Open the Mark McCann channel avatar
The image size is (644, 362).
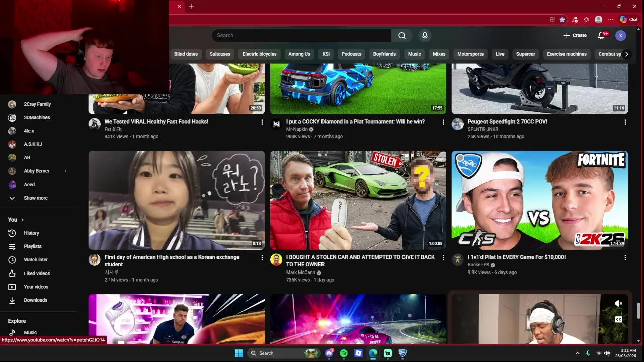(276, 259)
